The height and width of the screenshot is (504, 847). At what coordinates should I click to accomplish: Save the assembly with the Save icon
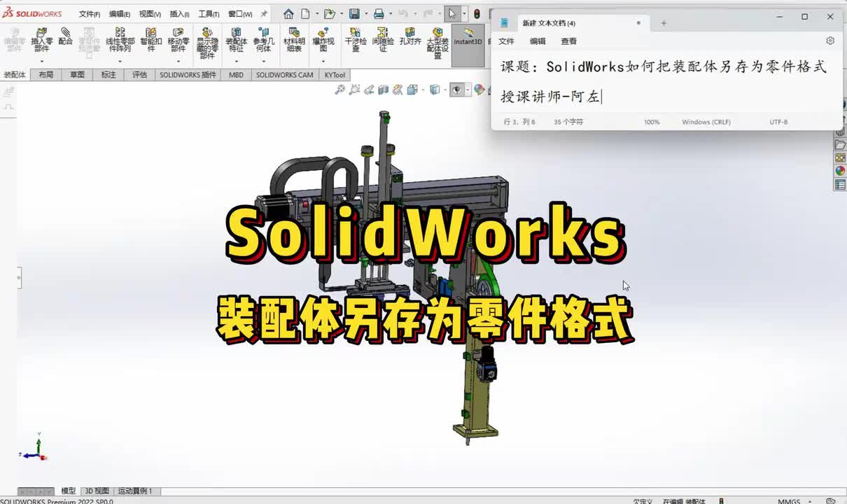(354, 14)
